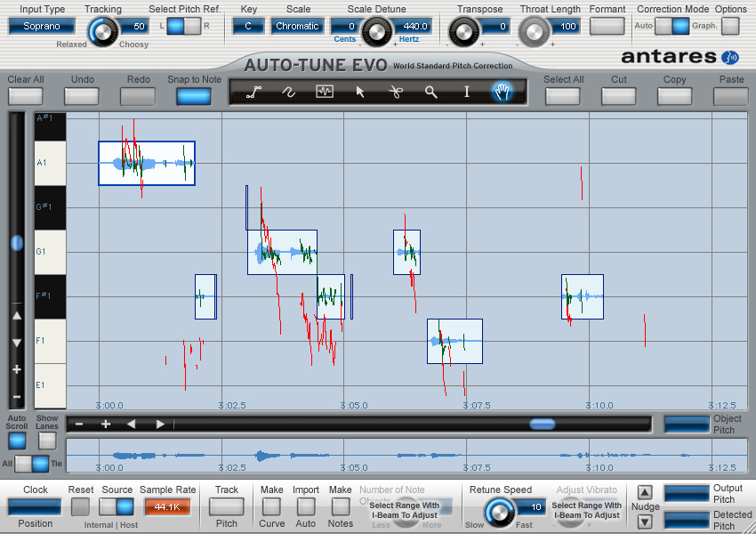Viewport: 756px width, 534px height.
Task: Toggle Snap to Note button
Action: point(194,96)
